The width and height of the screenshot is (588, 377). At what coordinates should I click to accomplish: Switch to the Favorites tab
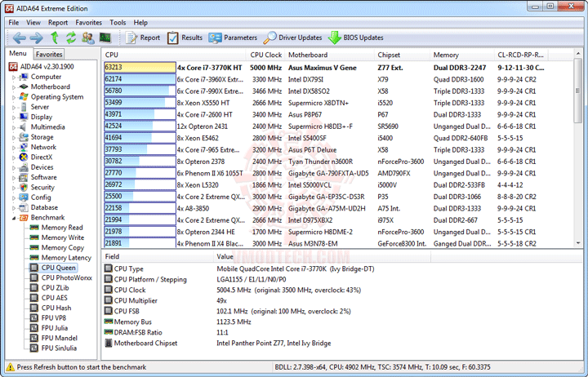tap(49, 55)
